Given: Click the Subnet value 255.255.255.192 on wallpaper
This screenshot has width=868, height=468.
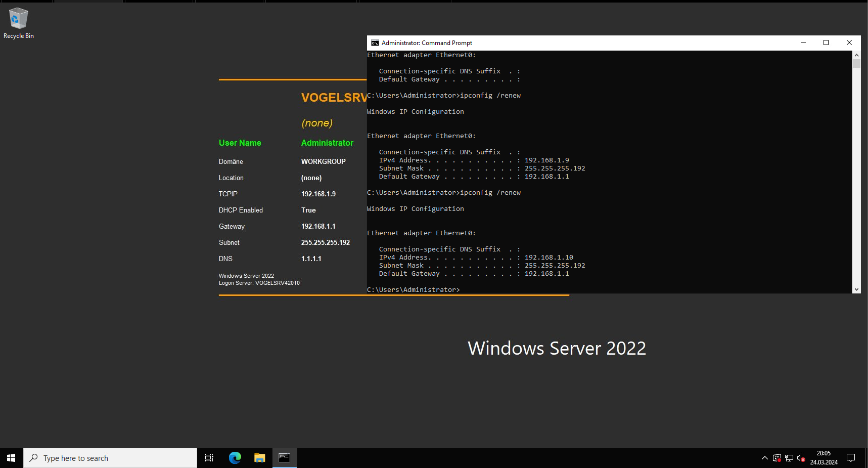Looking at the screenshot, I should pos(326,242).
